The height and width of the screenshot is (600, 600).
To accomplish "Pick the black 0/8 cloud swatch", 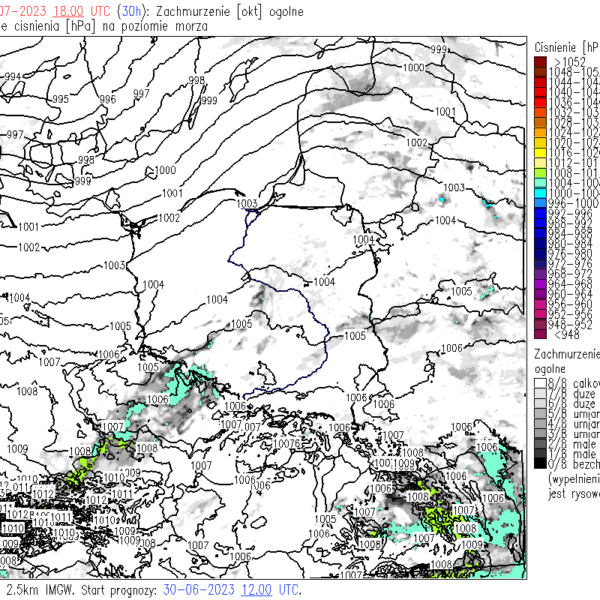I will pyautogui.click(x=540, y=463).
